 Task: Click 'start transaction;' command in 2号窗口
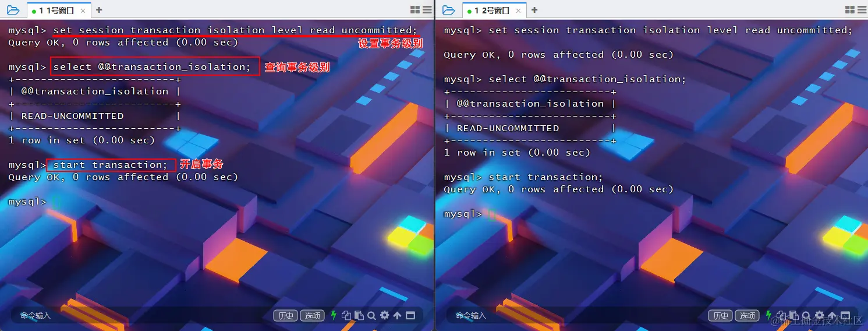click(546, 177)
